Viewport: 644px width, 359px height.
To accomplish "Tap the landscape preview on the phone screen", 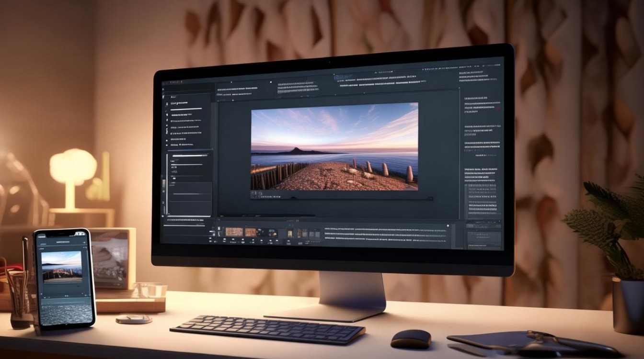I will point(61,267).
